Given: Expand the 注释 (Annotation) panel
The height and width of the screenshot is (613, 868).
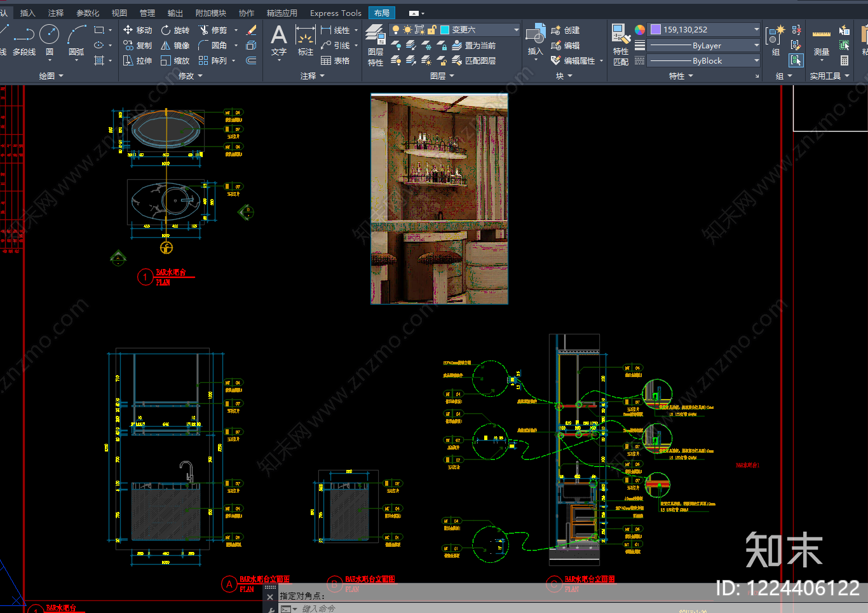Looking at the screenshot, I should [x=313, y=76].
